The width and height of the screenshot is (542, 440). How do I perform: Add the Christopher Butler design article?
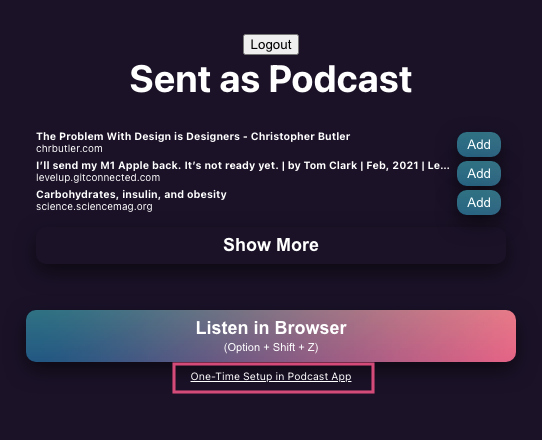click(x=479, y=144)
